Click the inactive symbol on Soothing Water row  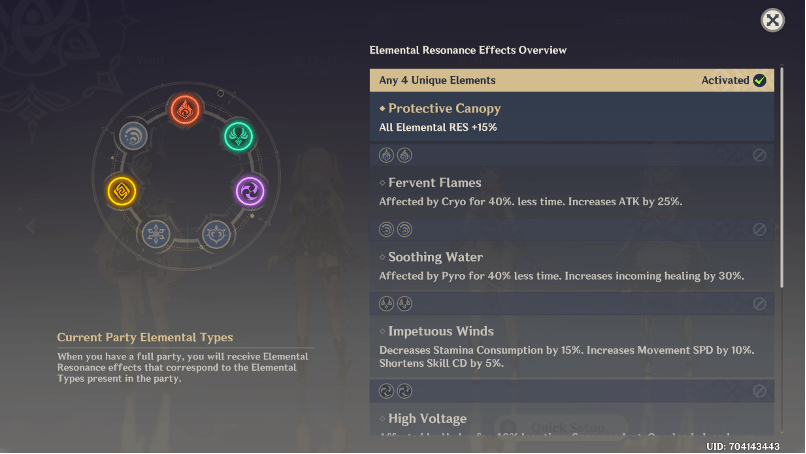(759, 229)
